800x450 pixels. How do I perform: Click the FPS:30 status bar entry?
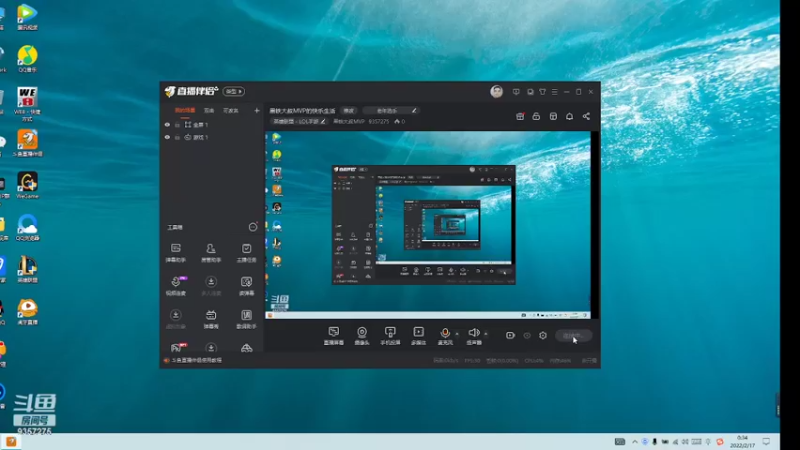tap(472, 361)
